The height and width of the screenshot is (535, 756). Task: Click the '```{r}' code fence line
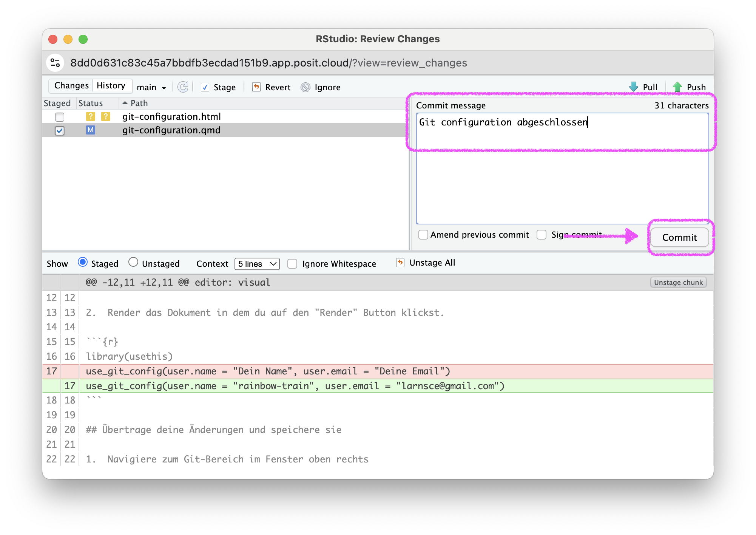[x=102, y=342]
